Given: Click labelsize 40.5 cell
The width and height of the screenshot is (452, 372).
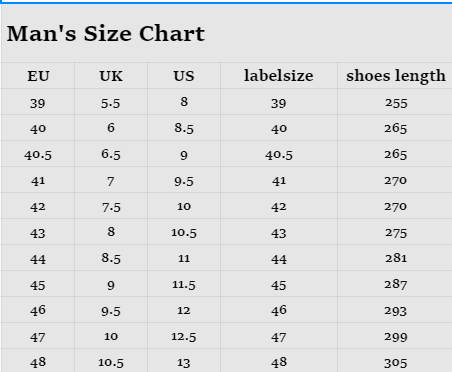Looking at the screenshot, I should point(279,154).
